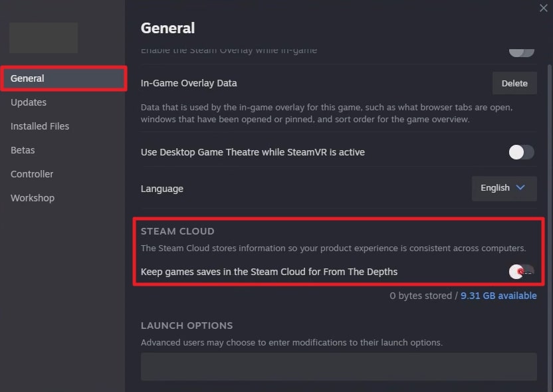Click the game thumbnail placeholder

tap(43, 38)
